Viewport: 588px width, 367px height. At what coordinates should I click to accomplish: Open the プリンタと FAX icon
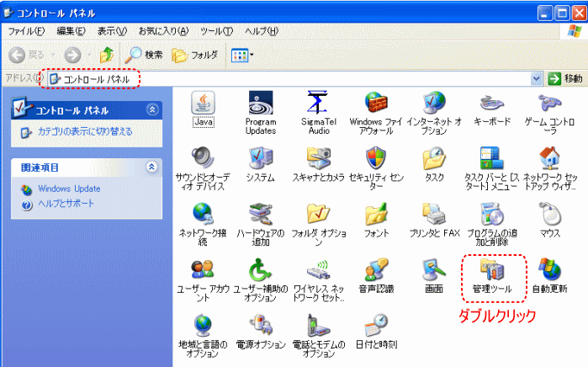point(434,215)
